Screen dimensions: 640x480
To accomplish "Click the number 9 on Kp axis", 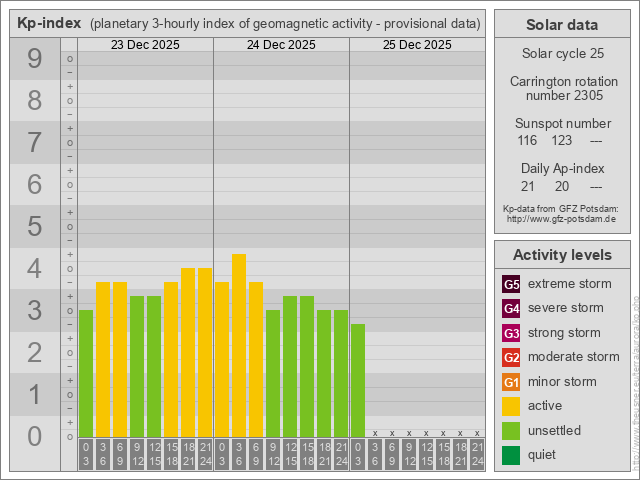I will (x=34, y=60).
